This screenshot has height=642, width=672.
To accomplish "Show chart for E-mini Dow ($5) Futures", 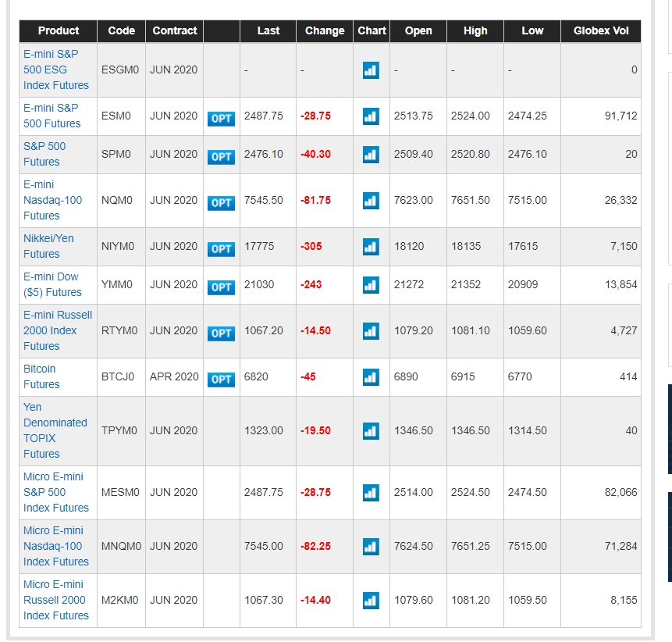I will coord(371,285).
